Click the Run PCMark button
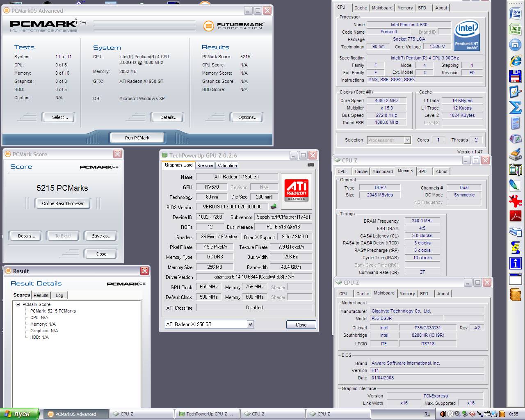Screen dimensions: 525x420 [x=137, y=138]
